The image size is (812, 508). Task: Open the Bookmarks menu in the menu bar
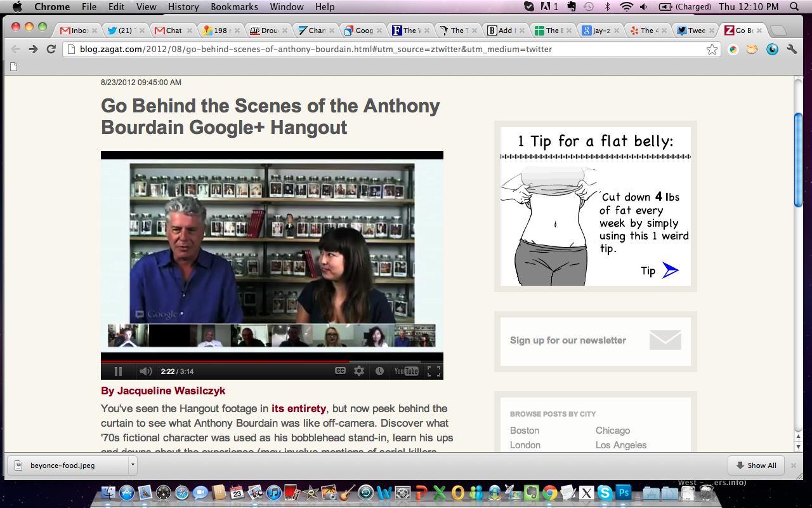tap(234, 7)
